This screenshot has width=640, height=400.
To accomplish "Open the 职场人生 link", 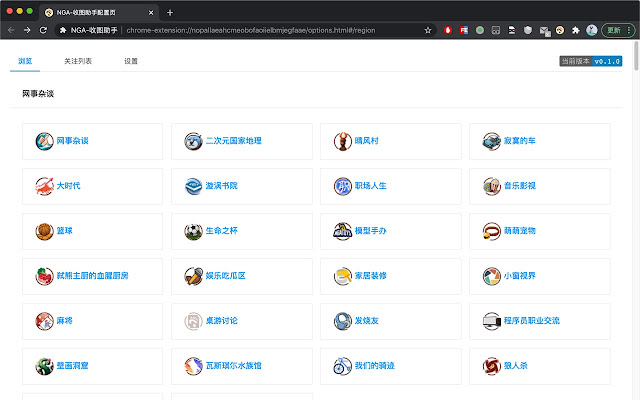I will point(370,186).
